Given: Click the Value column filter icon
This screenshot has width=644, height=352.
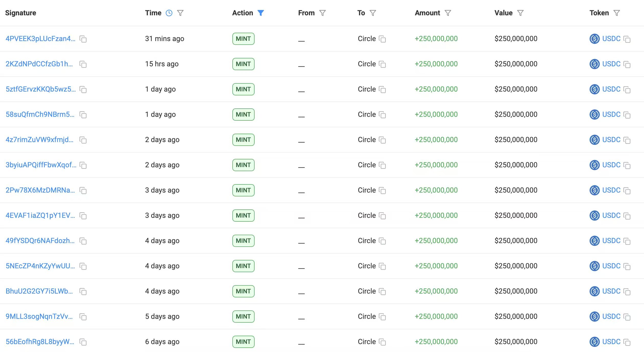Looking at the screenshot, I should [520, 13].
